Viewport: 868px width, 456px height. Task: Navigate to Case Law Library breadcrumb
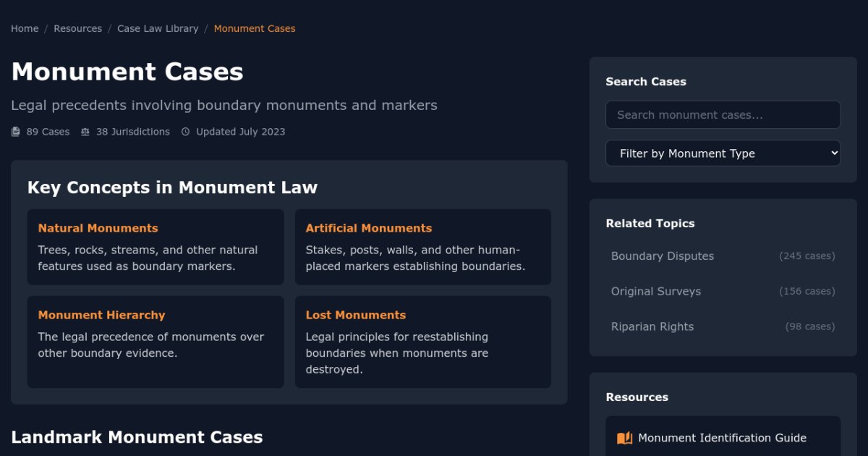click(158, 29)
